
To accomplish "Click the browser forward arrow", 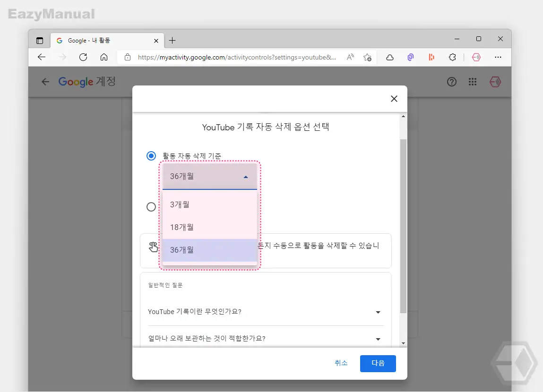I will (x=62, y=57).
